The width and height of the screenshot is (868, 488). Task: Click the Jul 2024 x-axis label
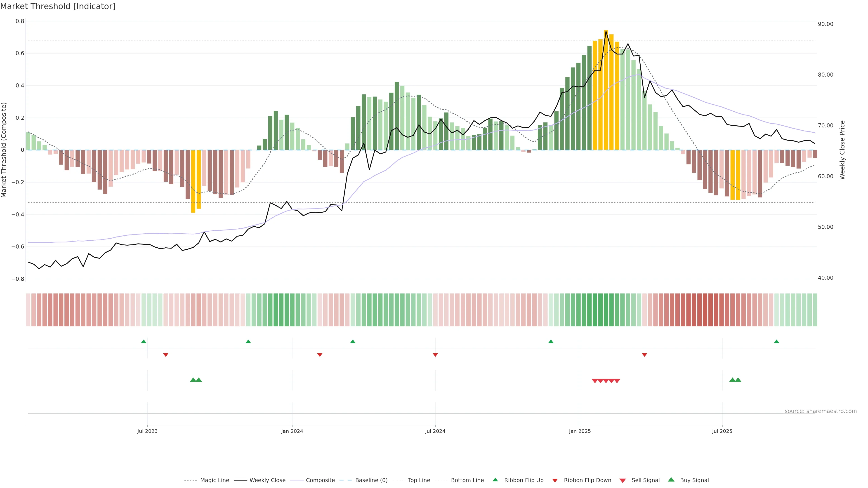(x=435, y=431)
